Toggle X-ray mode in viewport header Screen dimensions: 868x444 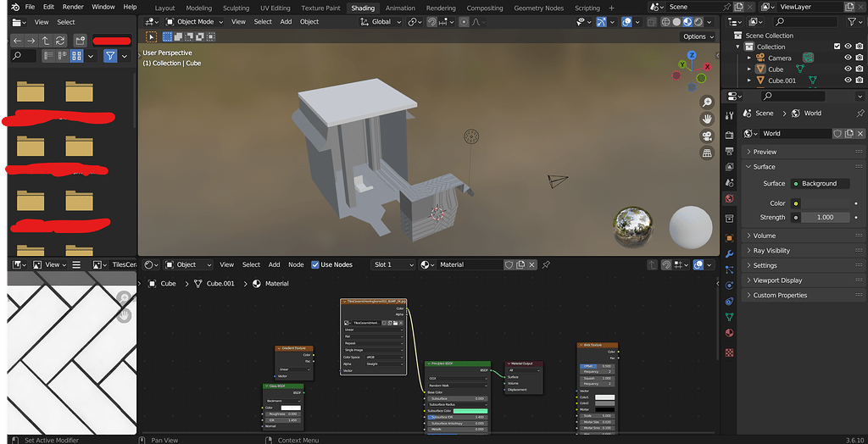click(652, 22)
